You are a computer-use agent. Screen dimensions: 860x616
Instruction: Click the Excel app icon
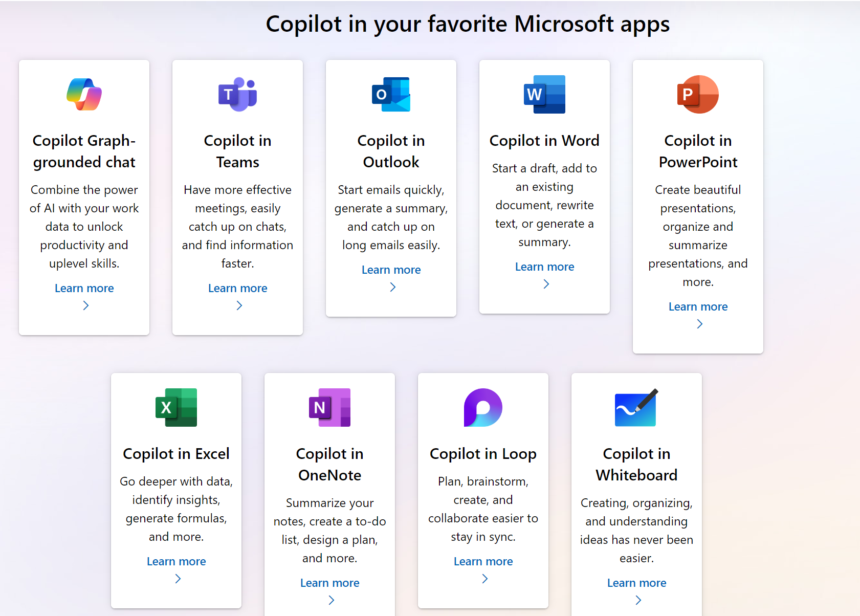(177, 407)
